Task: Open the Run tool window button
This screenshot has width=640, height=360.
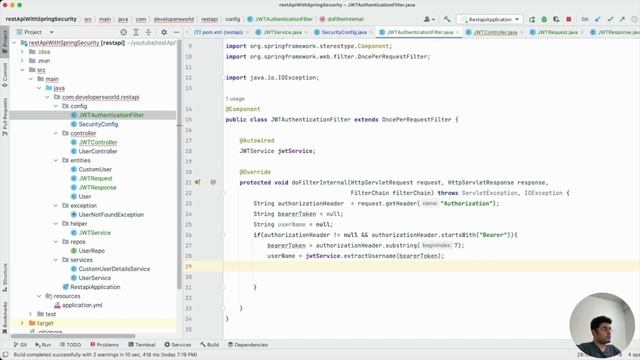Action: [x=43, y=345]
